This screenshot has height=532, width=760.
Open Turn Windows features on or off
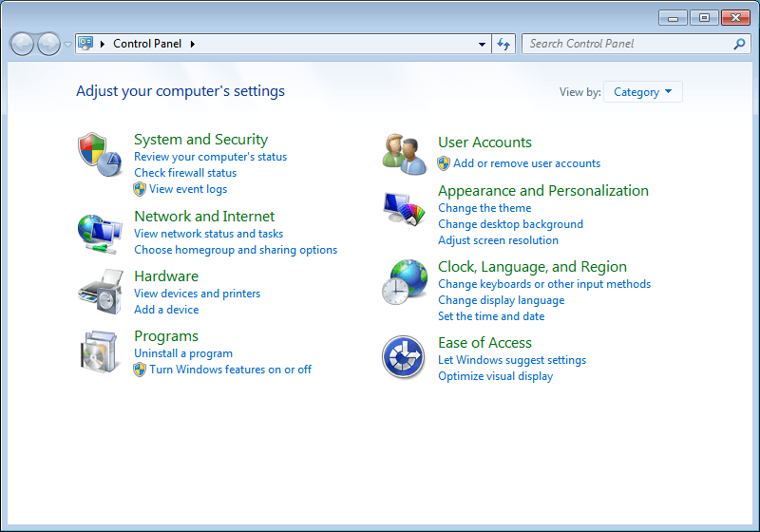230,370
